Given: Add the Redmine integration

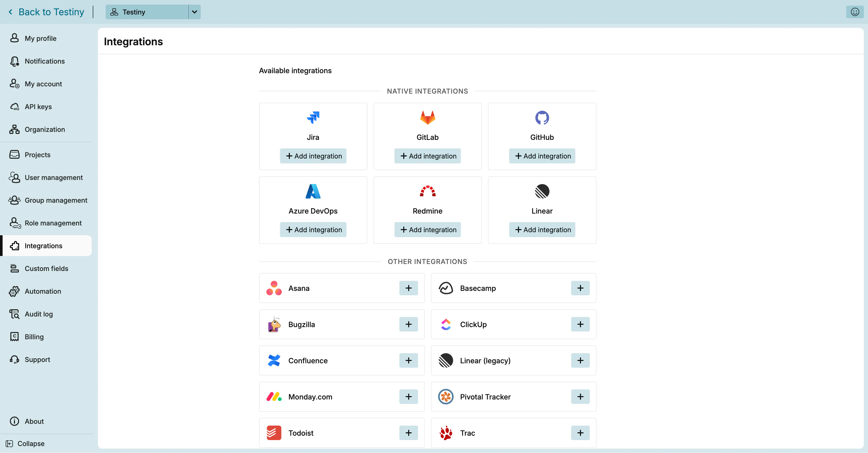Looking at the screenshot, I should coord(428,230).
